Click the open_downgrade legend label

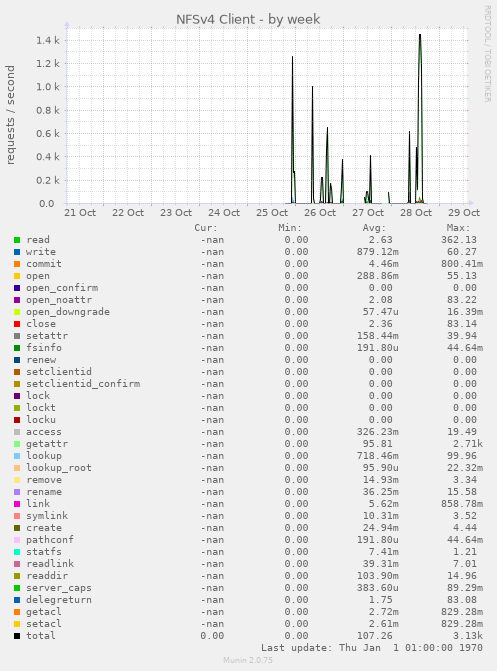[68, 312]
